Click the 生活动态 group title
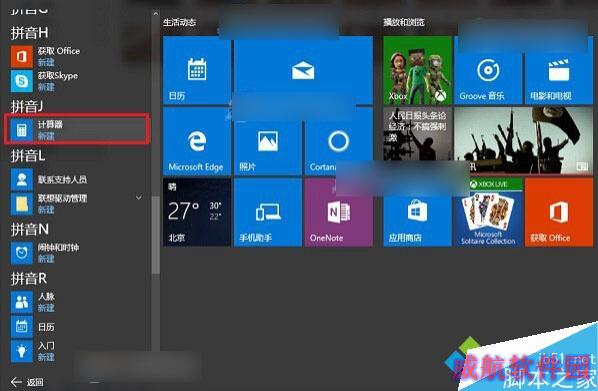Image resolution: width=598 pixels, height=391 pixels. [179, 22]
